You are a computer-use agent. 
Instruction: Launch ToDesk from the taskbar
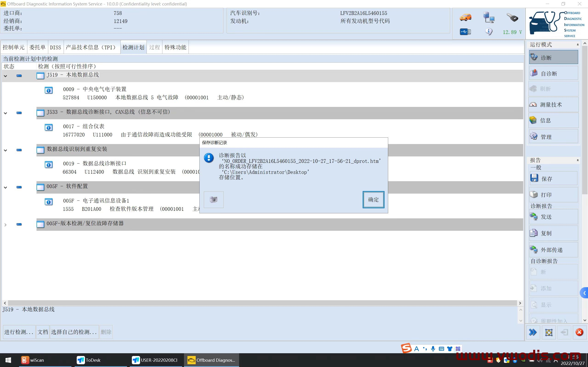coord(88,360)
